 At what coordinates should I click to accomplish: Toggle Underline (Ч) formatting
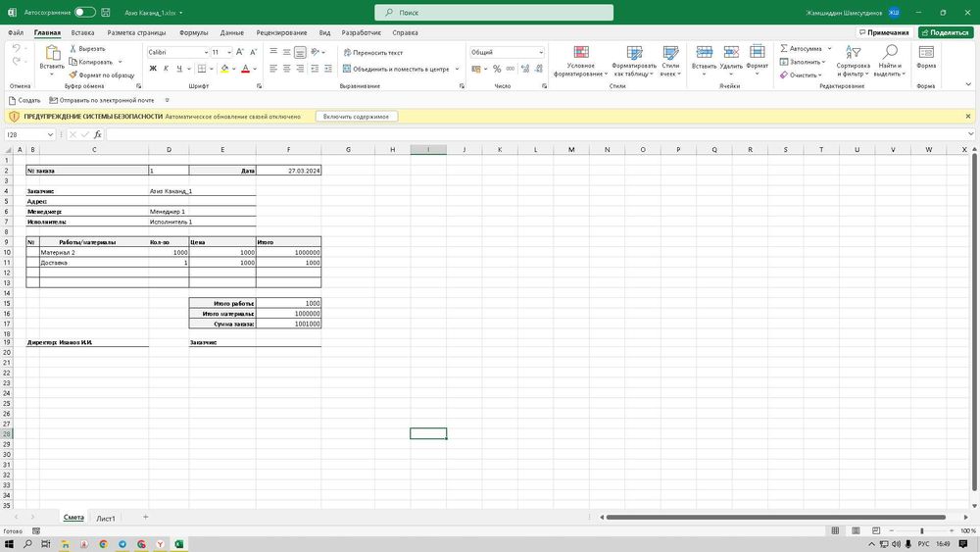pos(179,69)
